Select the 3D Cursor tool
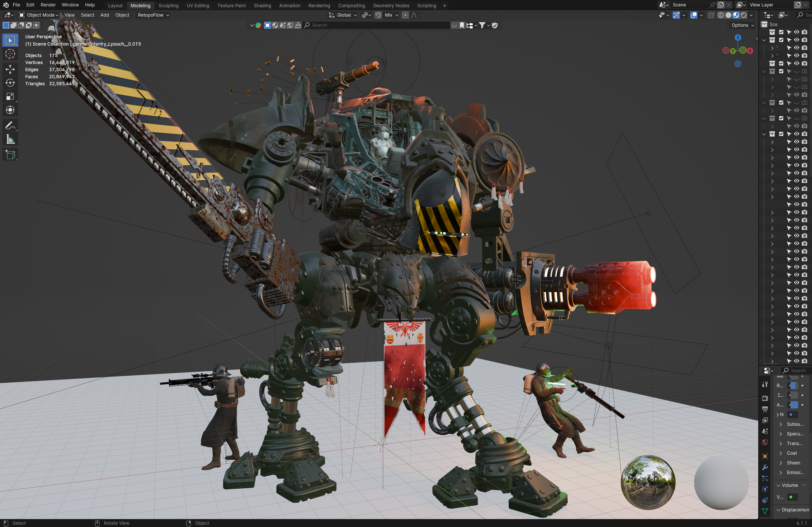Viewport: 812px width, 527px height. coord(10,54)
